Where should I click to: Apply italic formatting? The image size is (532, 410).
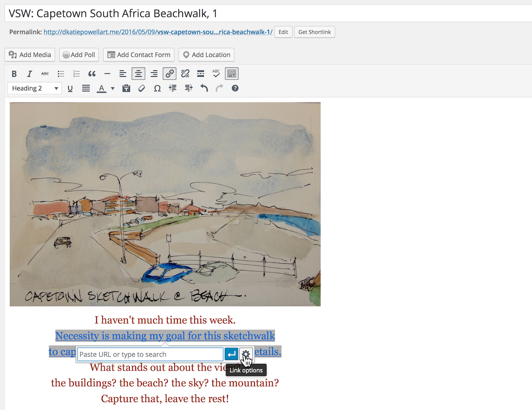point(30,74)
